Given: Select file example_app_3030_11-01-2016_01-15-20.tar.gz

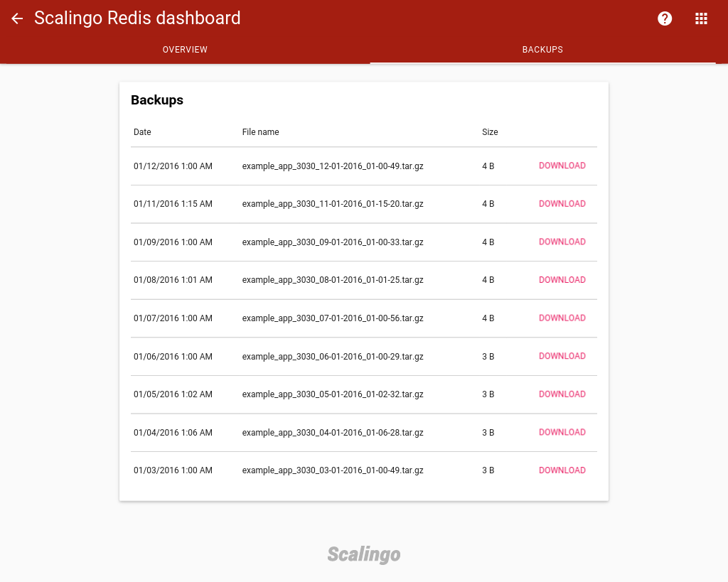Looking at the screenshot, I should [333, 204].
